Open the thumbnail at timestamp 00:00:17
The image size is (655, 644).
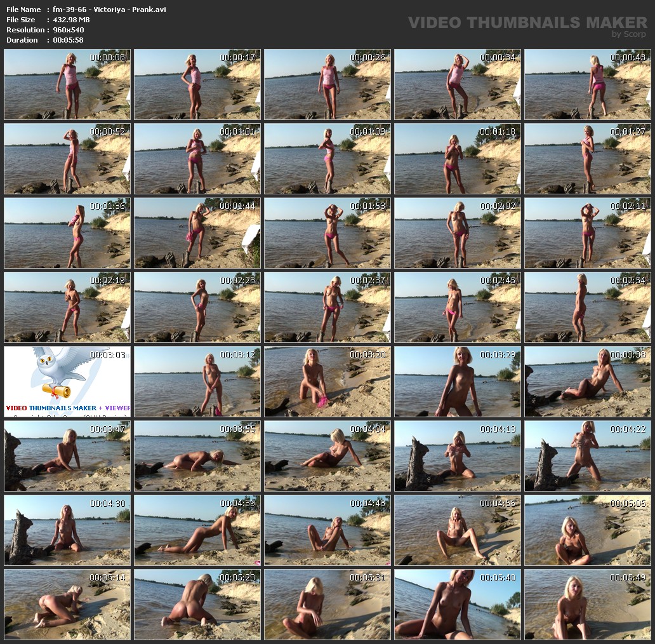[197, 84]
